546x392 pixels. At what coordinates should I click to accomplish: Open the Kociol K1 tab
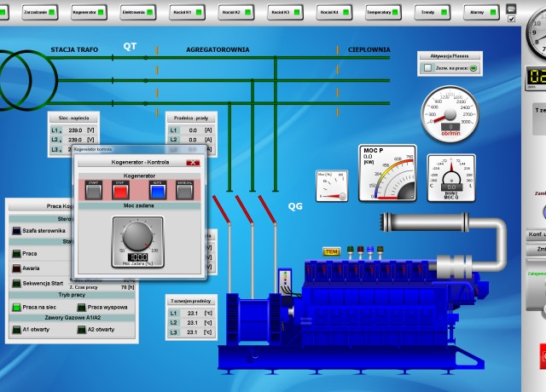[x=187, y=12]
